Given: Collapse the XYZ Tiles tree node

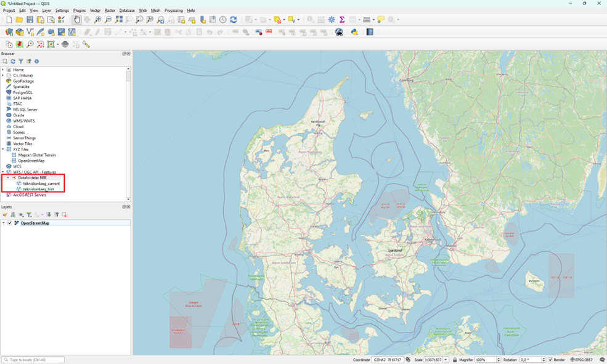Looking at the screenshot, I should tap(3, 149).
